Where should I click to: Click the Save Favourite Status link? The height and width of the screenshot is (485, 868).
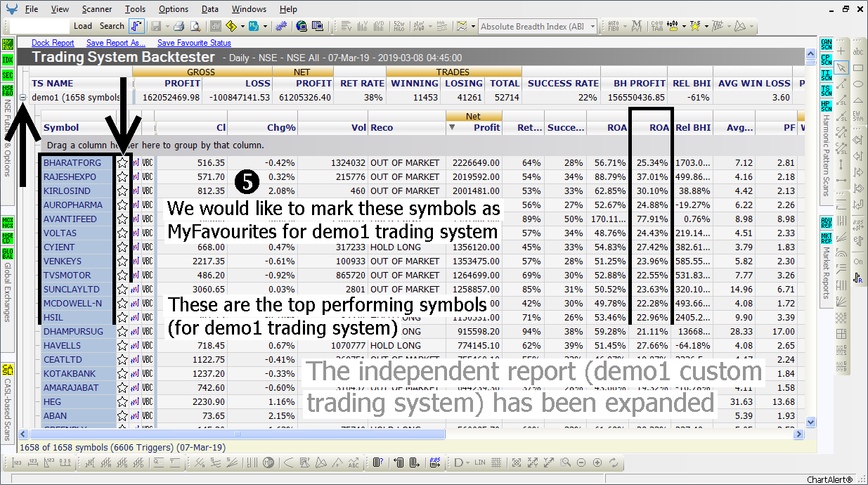coord(194,43)
